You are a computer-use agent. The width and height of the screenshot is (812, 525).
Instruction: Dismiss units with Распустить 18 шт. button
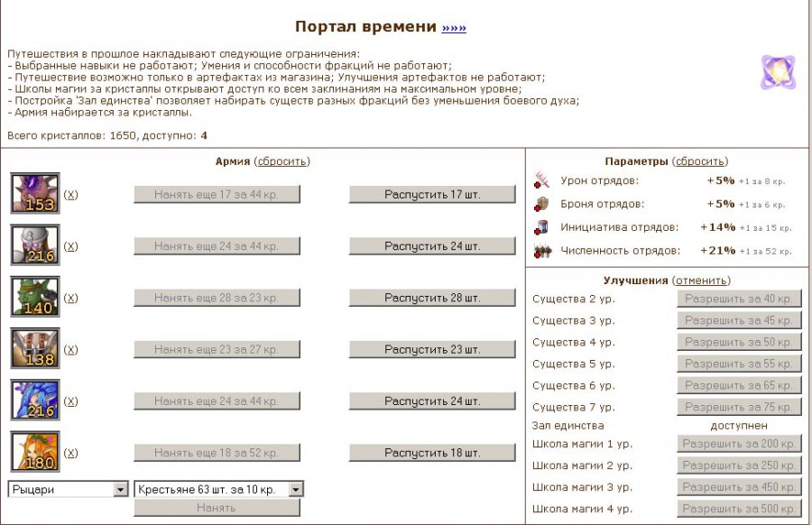pos(432,453)
